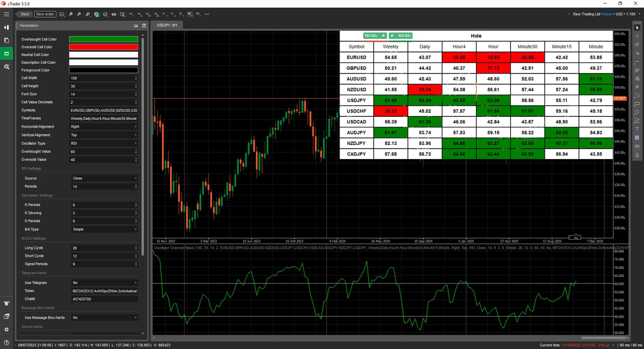Click the Cell Width stepper arrows
The height and width of the screenshot is (349, 644).
[136, 78]
